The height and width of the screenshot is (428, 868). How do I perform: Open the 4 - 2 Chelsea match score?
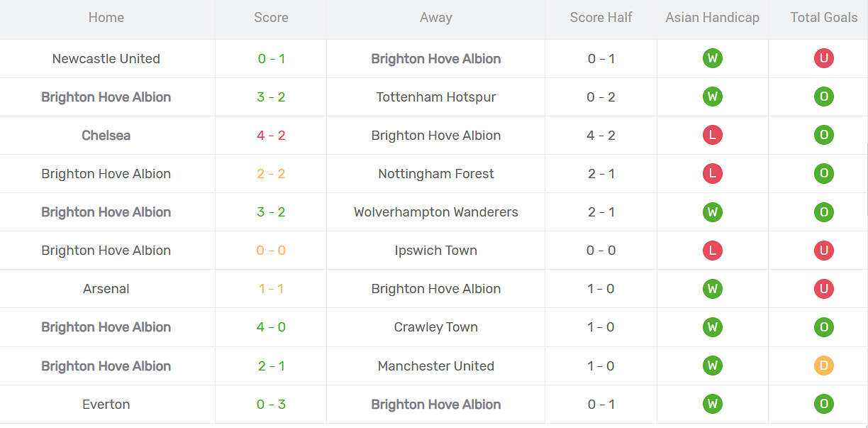271,136
